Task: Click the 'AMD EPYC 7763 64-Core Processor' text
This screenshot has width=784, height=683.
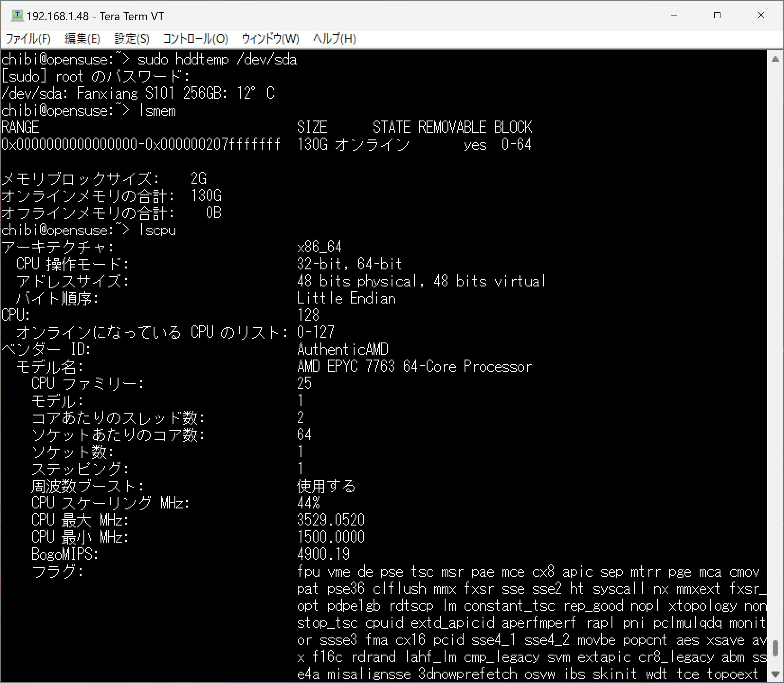Action: 414,367
